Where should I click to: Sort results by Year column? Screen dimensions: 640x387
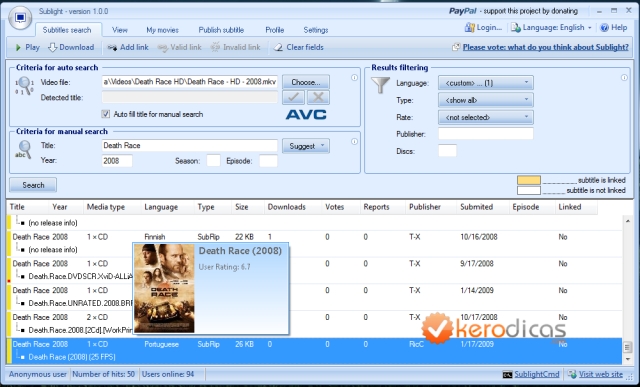coord(66,207)
